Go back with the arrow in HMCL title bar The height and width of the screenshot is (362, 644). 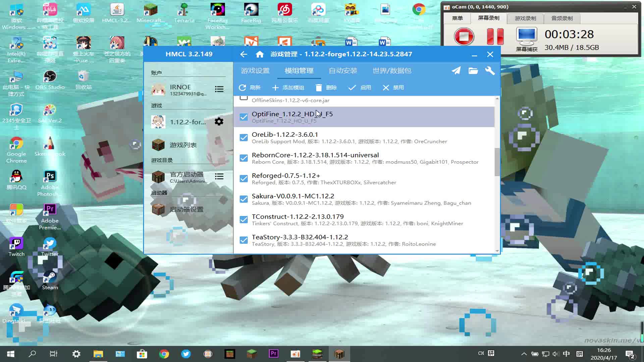coord(244,54)
